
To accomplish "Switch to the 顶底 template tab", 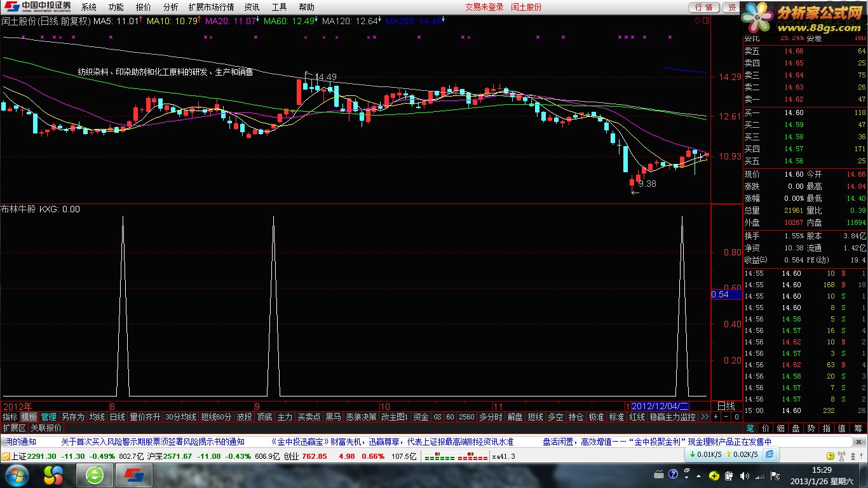I will pyautogui.click(x=264, y=417).
